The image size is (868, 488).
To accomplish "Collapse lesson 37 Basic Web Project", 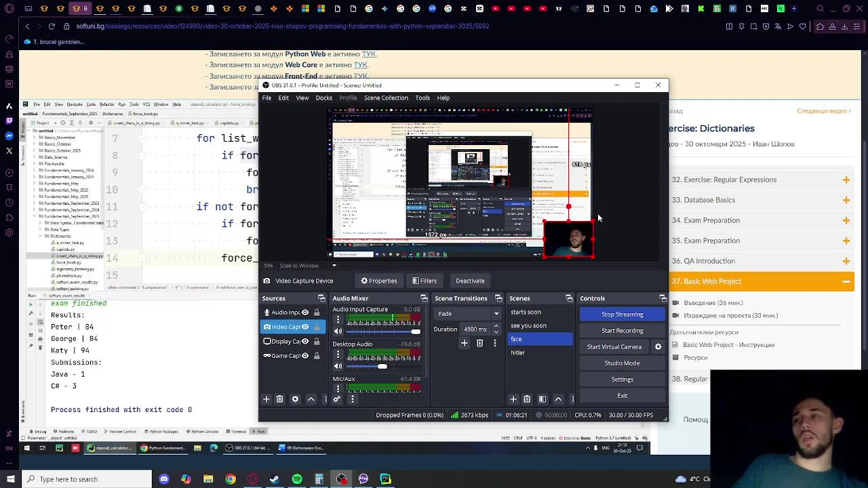I will pyautogui.click(x=846, y=281).
